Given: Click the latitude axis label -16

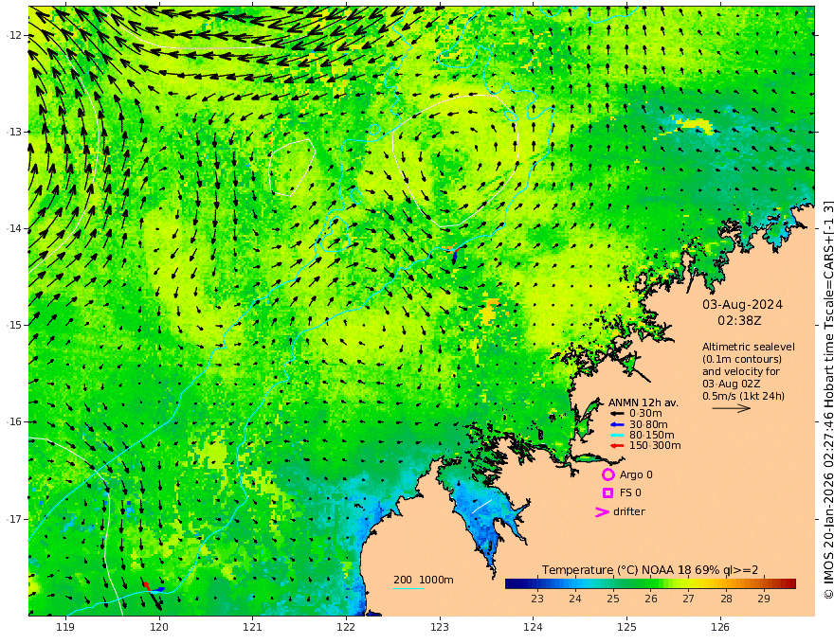Looking at the screenshot, I should point(14,421).
